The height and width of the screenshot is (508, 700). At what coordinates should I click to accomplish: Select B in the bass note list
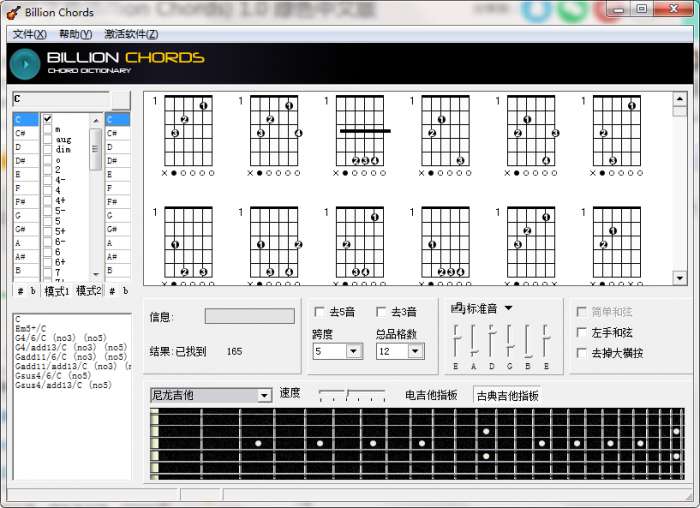coord(118,271)
